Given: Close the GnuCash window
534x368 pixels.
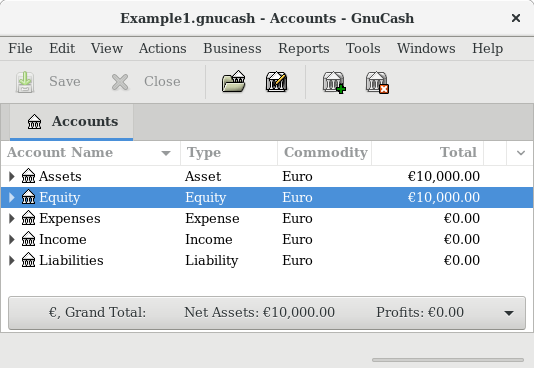Looking at the screenshot, I should point(516,18).
